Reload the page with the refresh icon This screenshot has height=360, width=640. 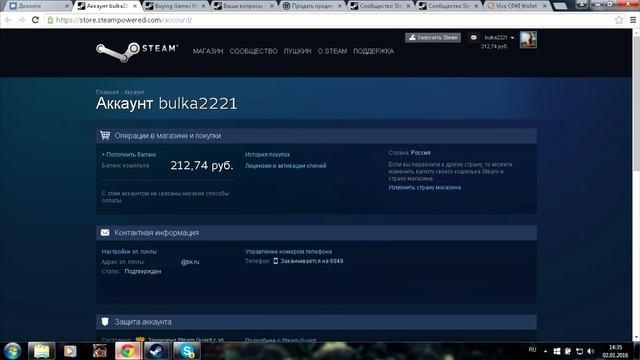click(x=35, y=20)
